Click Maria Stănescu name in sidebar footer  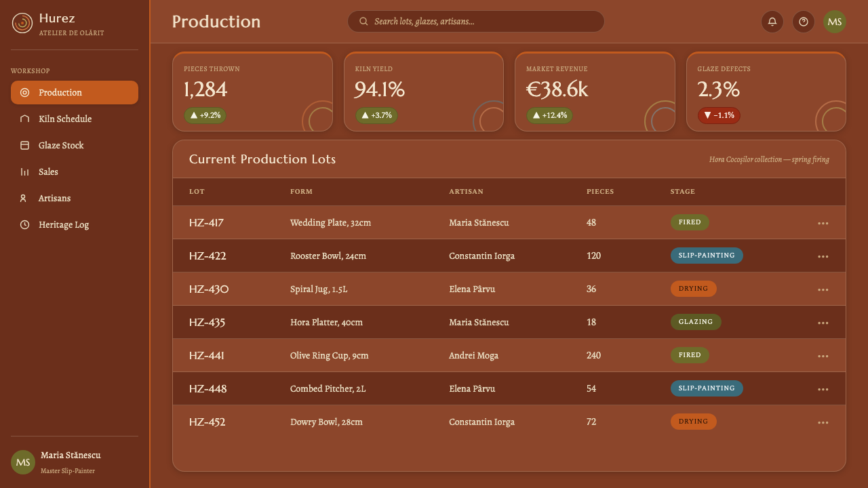pos(71,455)
